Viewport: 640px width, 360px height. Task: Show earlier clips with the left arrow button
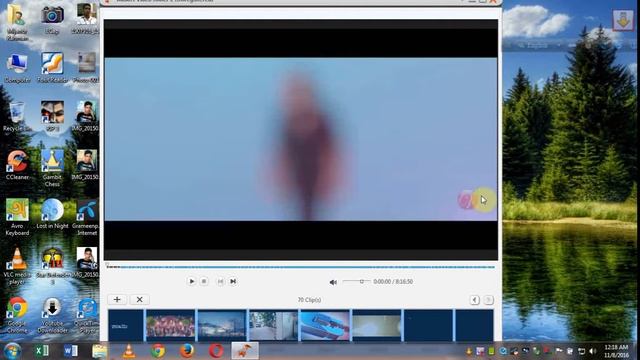(474, 300)
